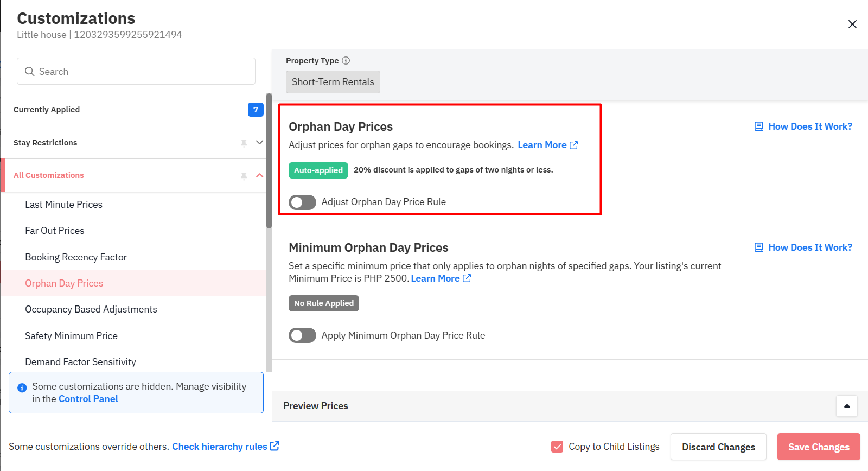Open the Currently Applied section
The image size is (868, 471).
[133, 110]
